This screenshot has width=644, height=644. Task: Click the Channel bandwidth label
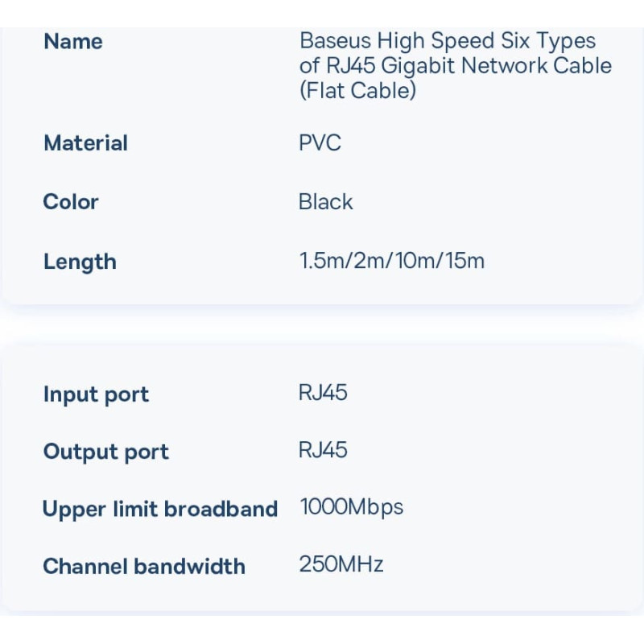[143, 566]
